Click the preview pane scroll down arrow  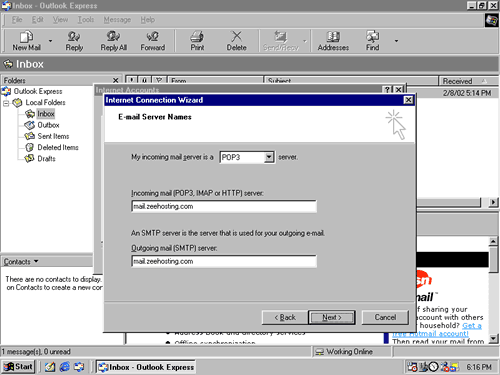pos(493,339)
